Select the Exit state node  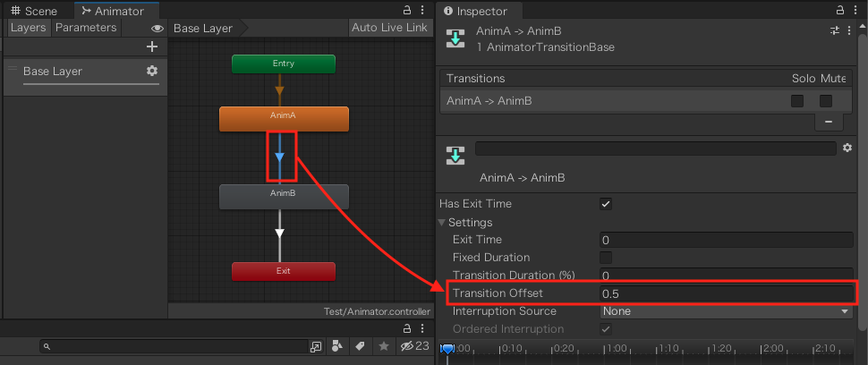click(x=284, y=272)
